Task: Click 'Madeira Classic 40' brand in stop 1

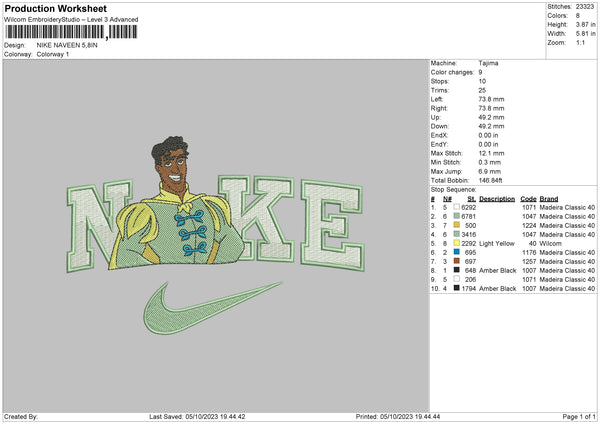Action: 567,207
